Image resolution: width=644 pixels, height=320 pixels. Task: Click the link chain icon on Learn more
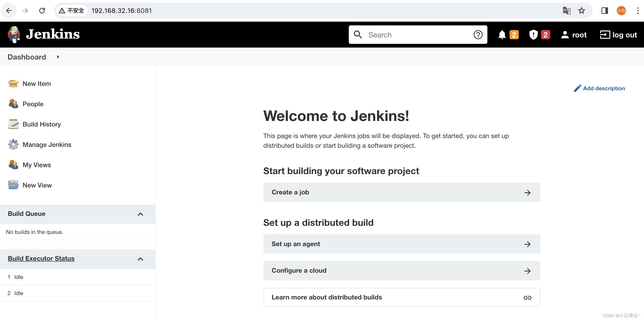point(527,298)
